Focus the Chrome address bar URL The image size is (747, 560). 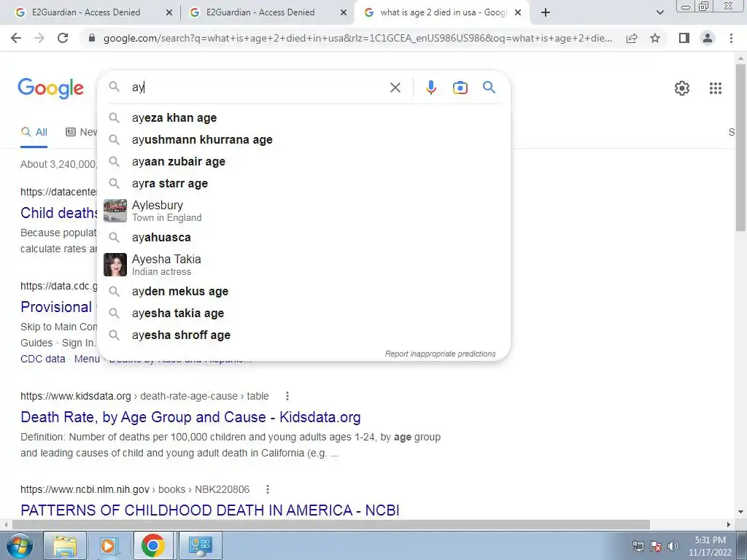point(357,38)
